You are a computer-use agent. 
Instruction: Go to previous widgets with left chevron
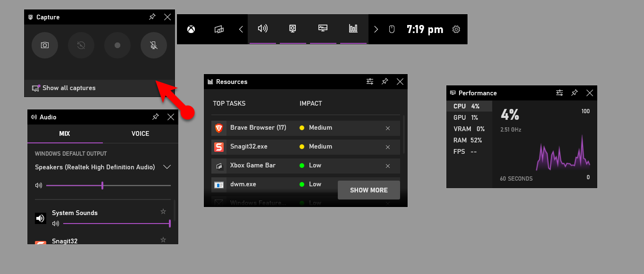click(241, 29)
